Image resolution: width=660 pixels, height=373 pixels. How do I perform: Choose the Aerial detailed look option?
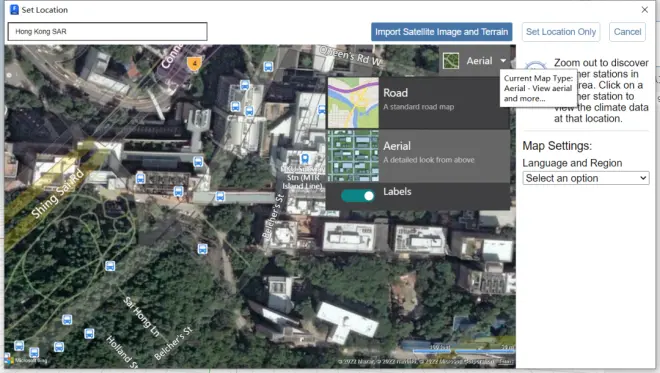pyautogui.click(x=418, y=156)
